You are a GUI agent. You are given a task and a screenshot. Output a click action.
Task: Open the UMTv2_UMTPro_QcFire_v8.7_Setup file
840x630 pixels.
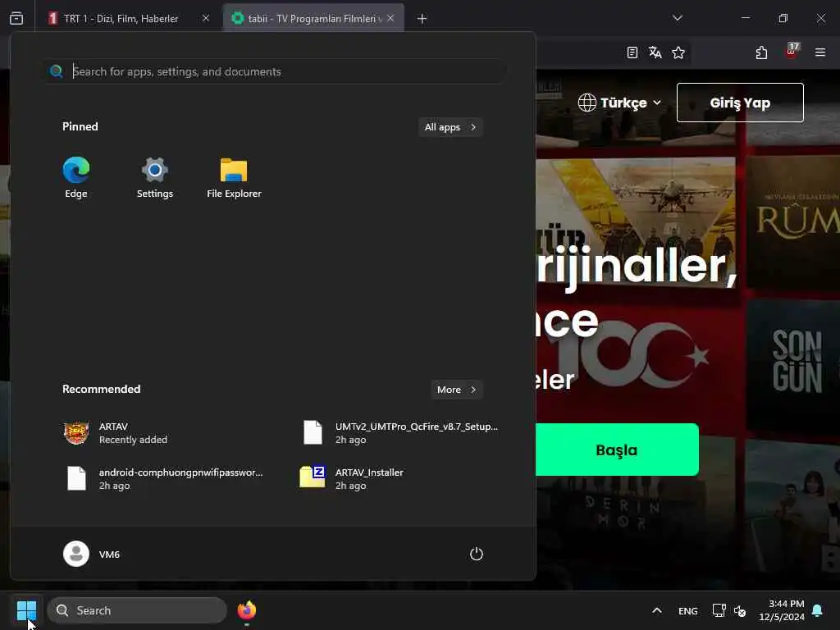(x=402, y=433)
